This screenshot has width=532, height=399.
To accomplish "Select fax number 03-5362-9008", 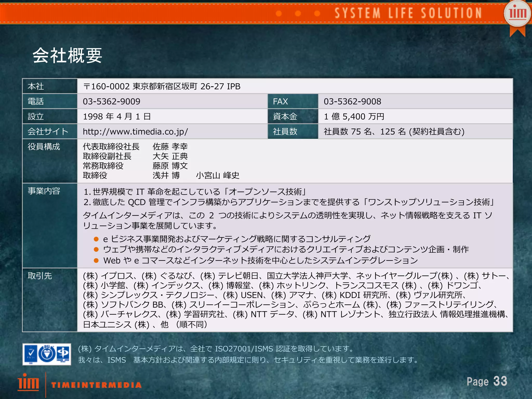I will (x=353, y=101).
